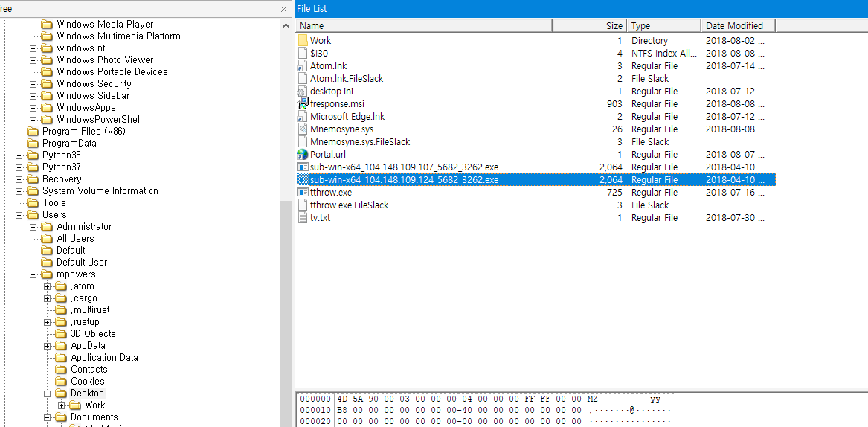Collapse the Desktop tree node
This screenshot has width=868, height=427.
pos(48,394)
